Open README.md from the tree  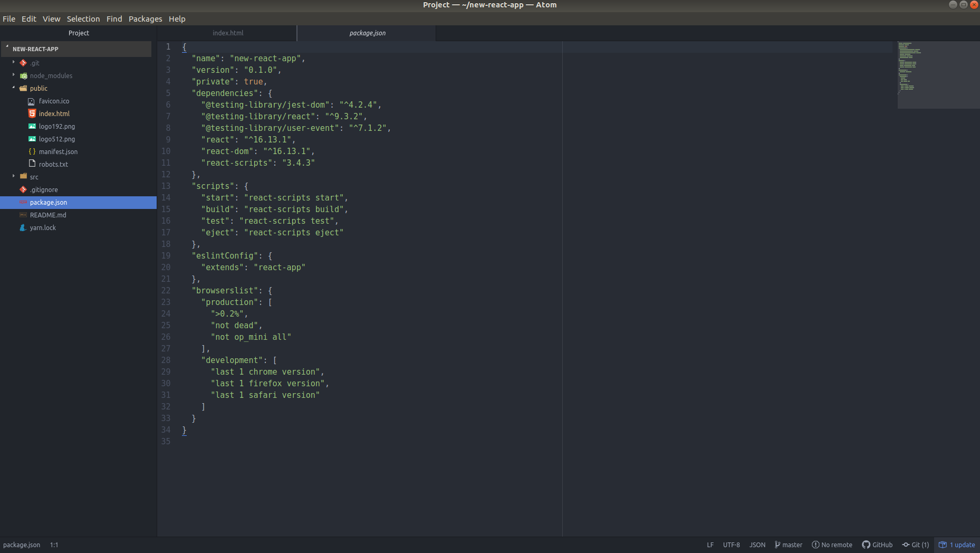point(48,215)
